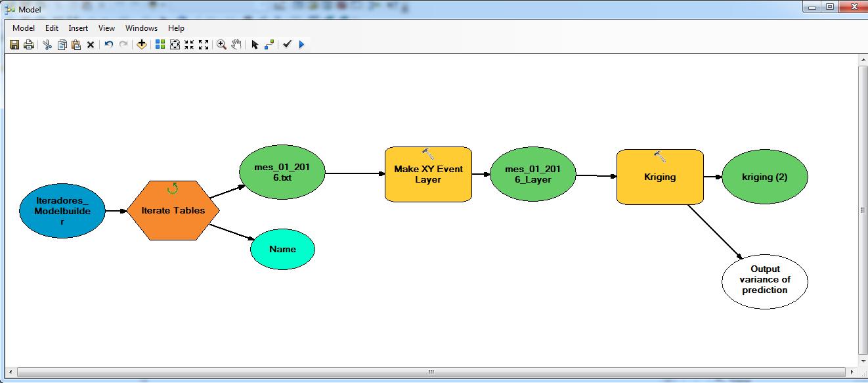Screen dimensions: 868x383
Task: Select the Kriging tool box
Action: click(660, 177)
